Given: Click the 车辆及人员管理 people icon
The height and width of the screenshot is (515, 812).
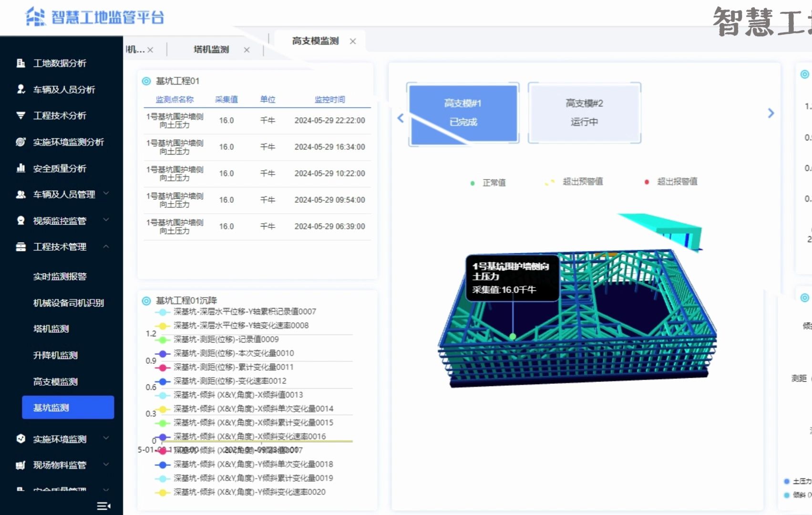Looking at the screenshot, I should (x=21, y=194).
